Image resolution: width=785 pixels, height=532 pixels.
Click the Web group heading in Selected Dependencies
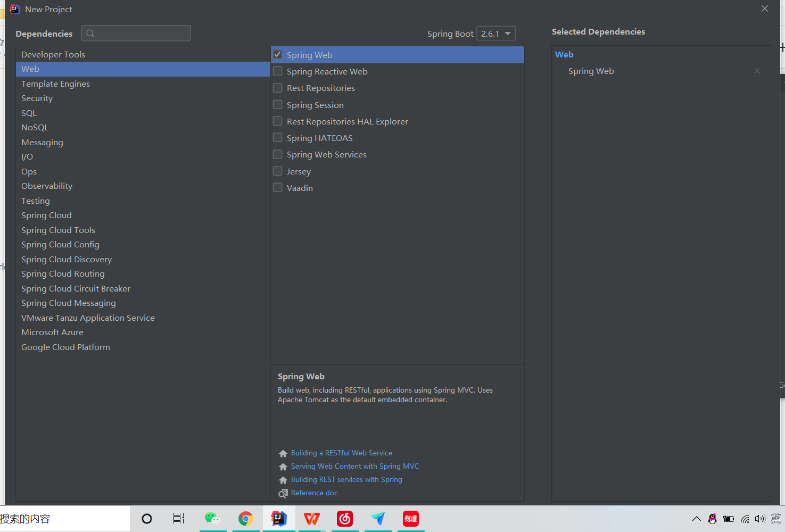click(x=564, y=54)
